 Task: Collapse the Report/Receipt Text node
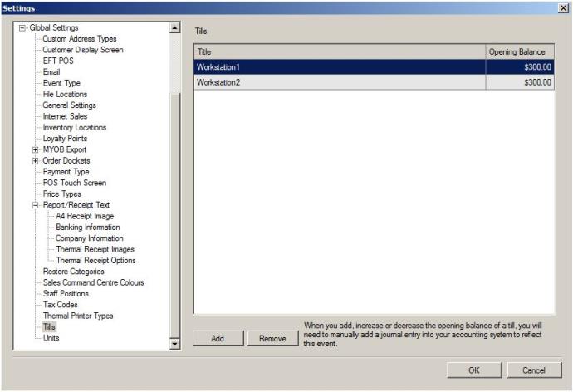coord(35,205)
